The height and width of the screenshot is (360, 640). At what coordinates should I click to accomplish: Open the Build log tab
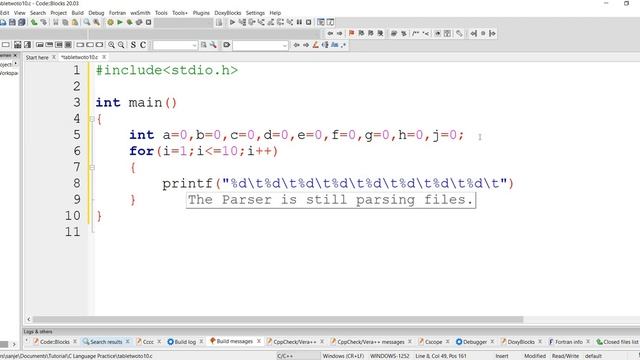coord(182,342)
